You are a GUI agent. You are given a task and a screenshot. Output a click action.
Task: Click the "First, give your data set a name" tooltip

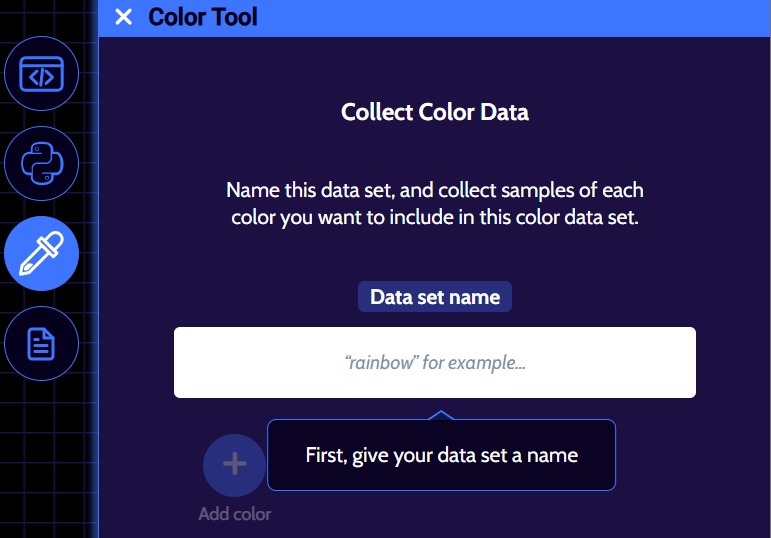coord(441,455)
